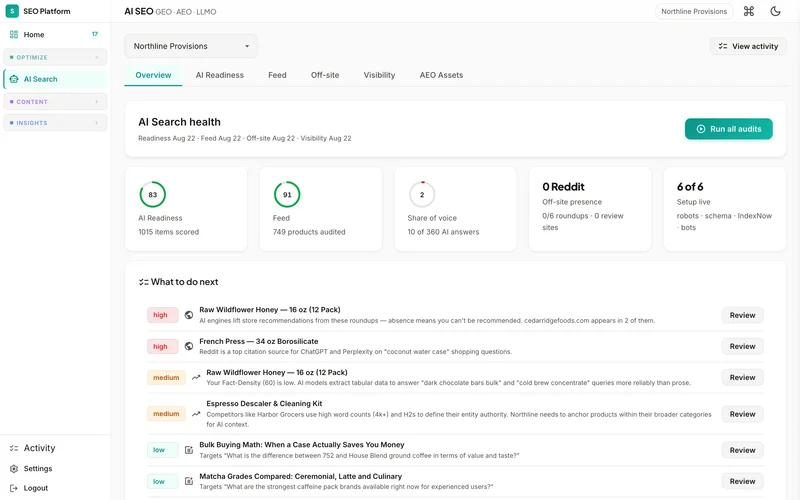Expand the CONTENT sidebar section

click(x=55, y=102)
